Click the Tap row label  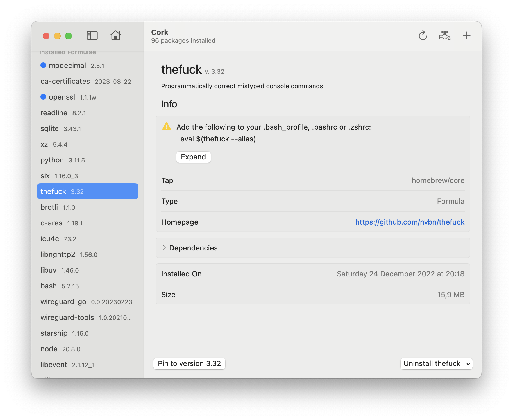(167, 180)
